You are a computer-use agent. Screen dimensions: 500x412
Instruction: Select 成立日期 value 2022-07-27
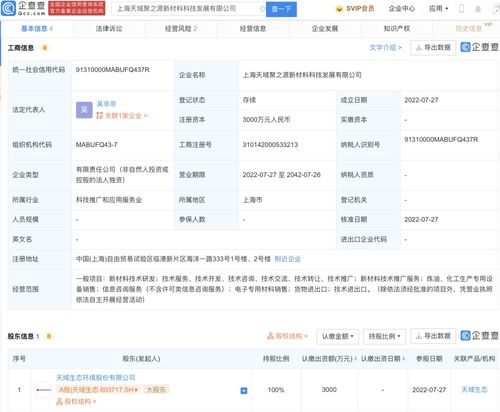tap(421, 100)
